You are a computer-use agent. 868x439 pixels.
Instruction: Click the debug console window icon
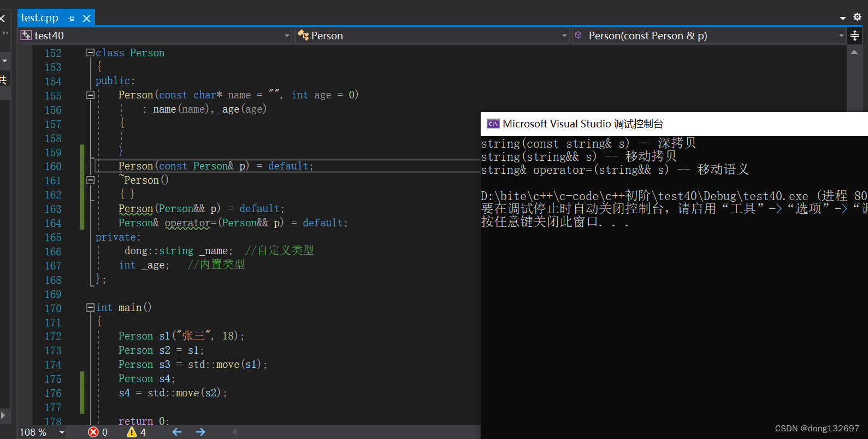point(493,124)
